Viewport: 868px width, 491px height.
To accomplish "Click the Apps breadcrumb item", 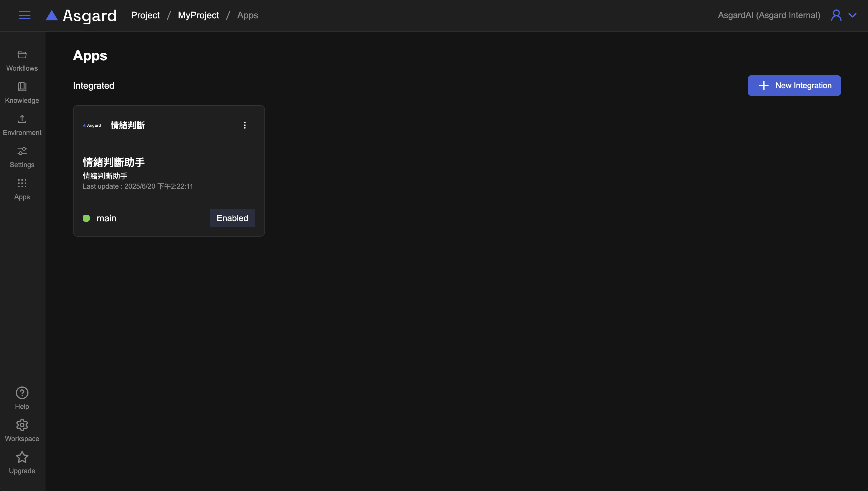I will [x=247, y=15].
